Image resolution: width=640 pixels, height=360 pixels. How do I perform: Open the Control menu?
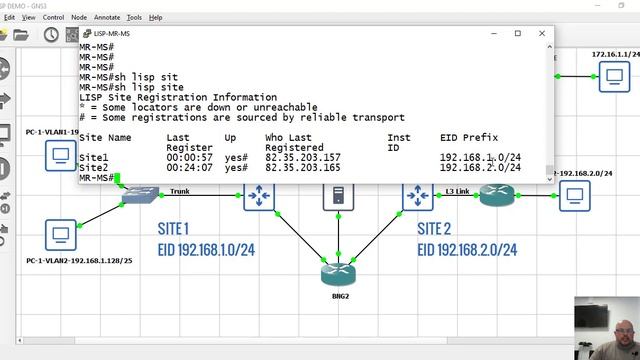click(x=53, y=18)
